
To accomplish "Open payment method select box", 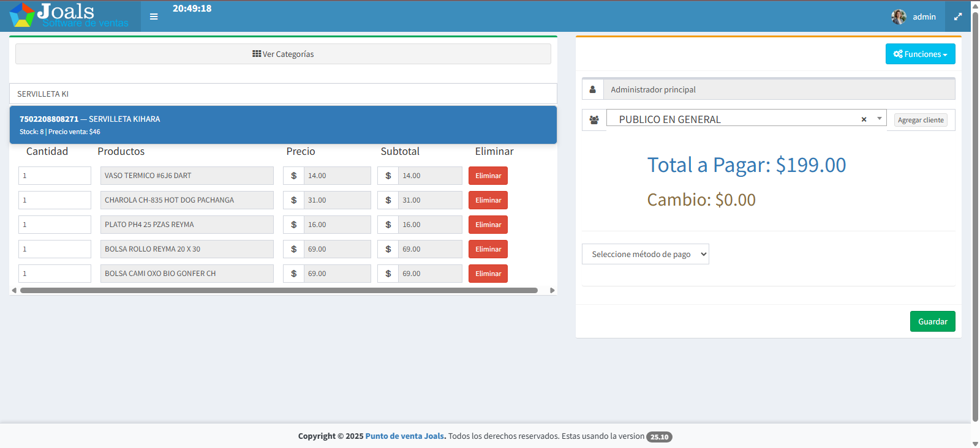I will point(646,254).
